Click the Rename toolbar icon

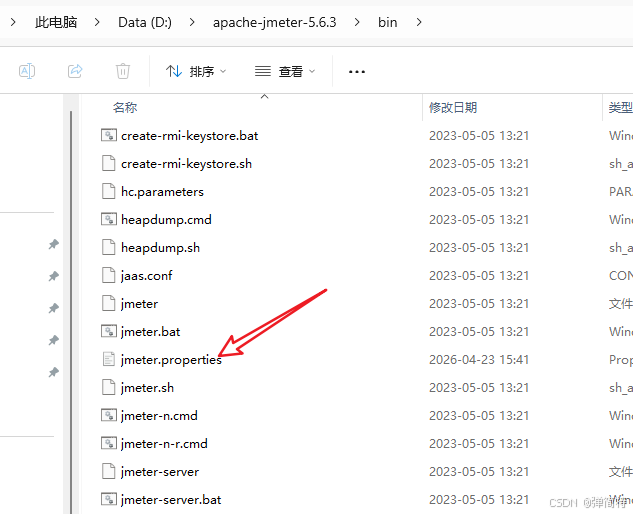pyautogui.click(x=27, y=71)
